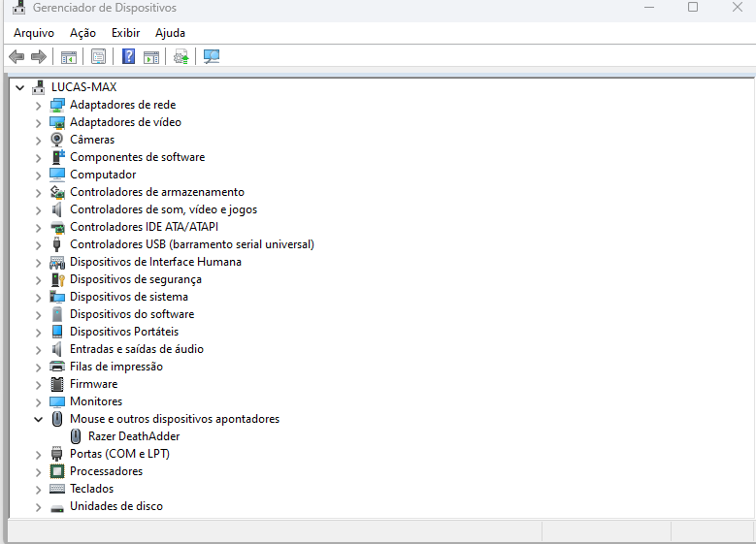Select the Monitores label
The width and height of the screenshot is (756, 544).
96,400
